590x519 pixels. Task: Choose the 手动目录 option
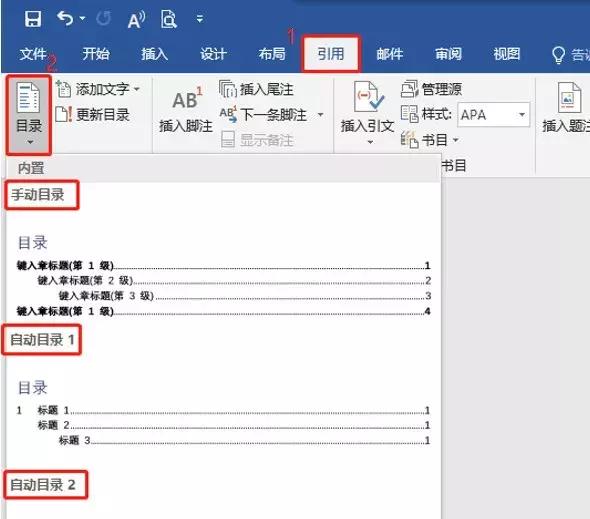[38, 195]
